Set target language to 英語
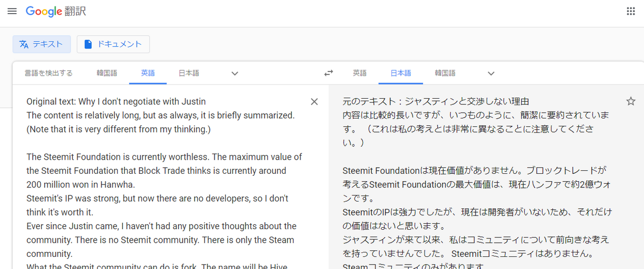Screen dimensions: 644x269 (360, 73)
